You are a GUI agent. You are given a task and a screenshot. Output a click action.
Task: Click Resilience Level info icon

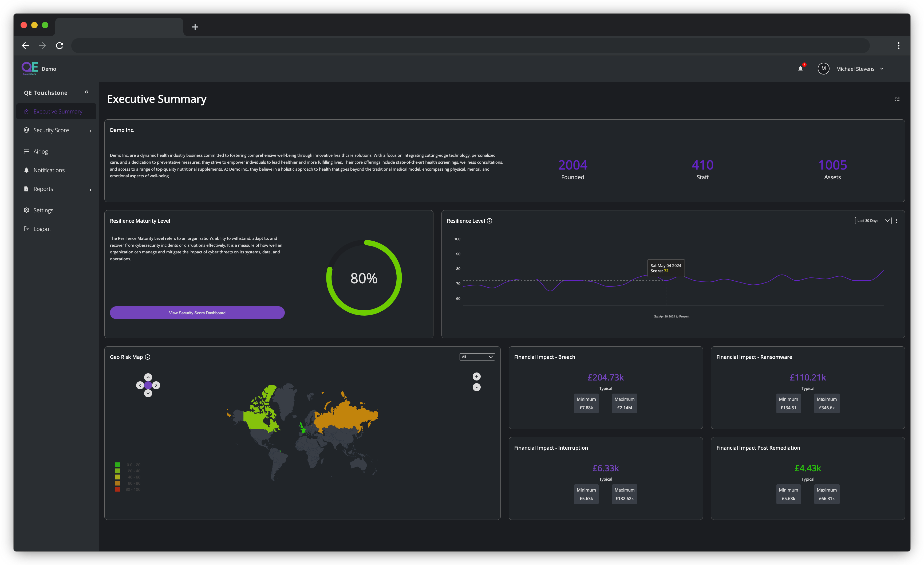[489, 221]
